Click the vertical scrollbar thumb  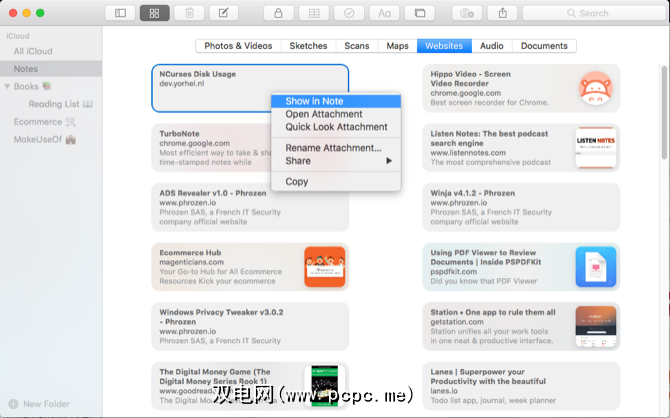tap(664, 112)
